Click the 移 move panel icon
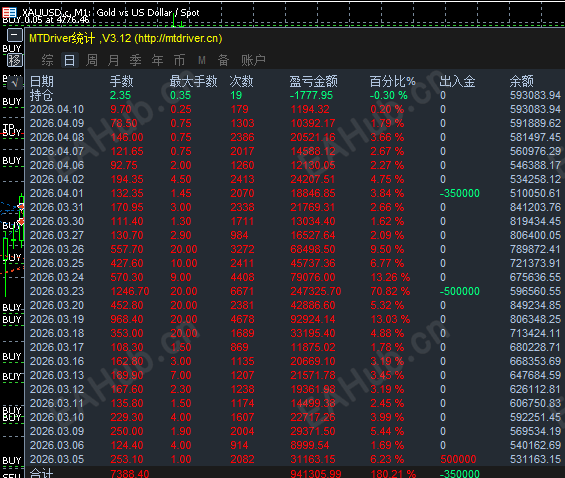 [14, 60]
